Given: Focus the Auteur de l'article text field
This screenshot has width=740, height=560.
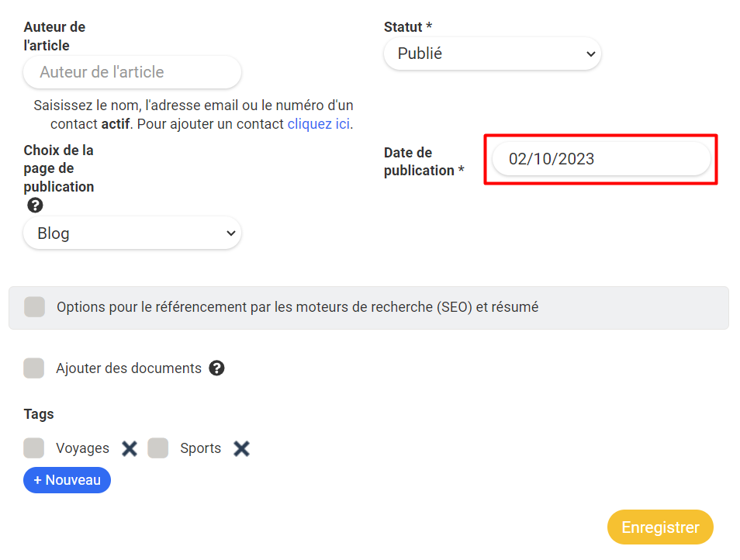Looking at the screenshot, I should 132,72.
